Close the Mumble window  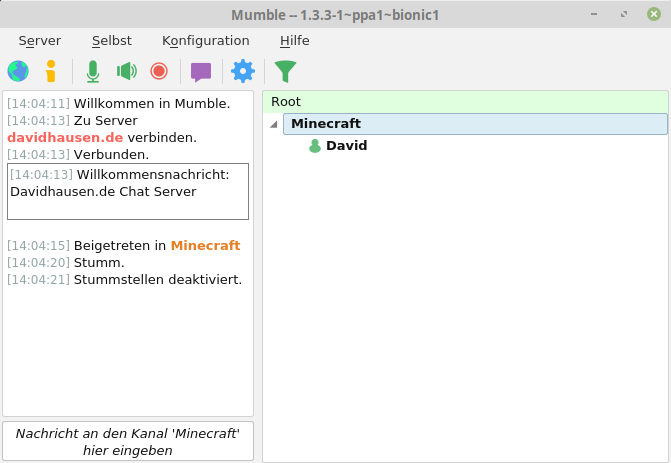coord(654,14)
